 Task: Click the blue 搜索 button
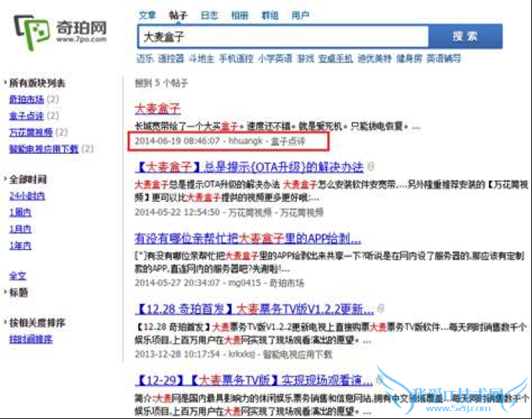coord(465,37)
